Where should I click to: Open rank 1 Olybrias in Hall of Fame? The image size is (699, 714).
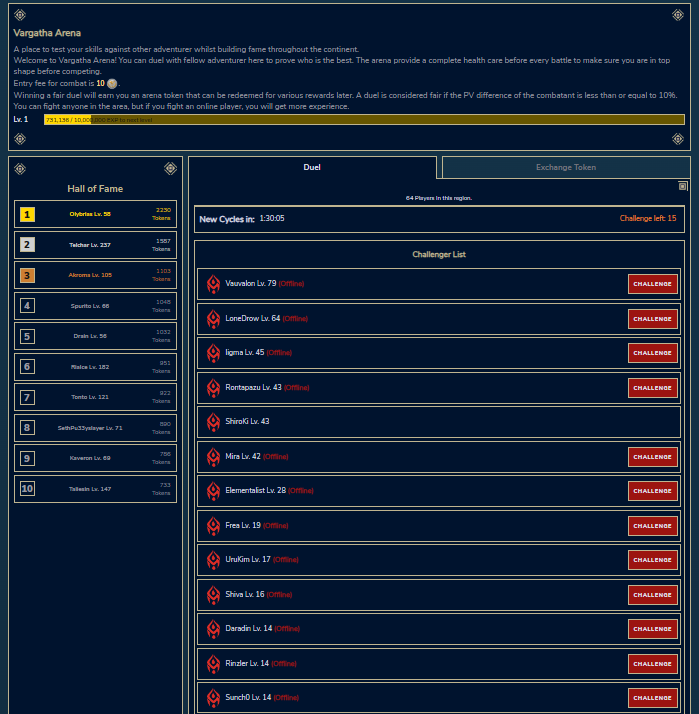pyautogui.click(x=96, y=214)
